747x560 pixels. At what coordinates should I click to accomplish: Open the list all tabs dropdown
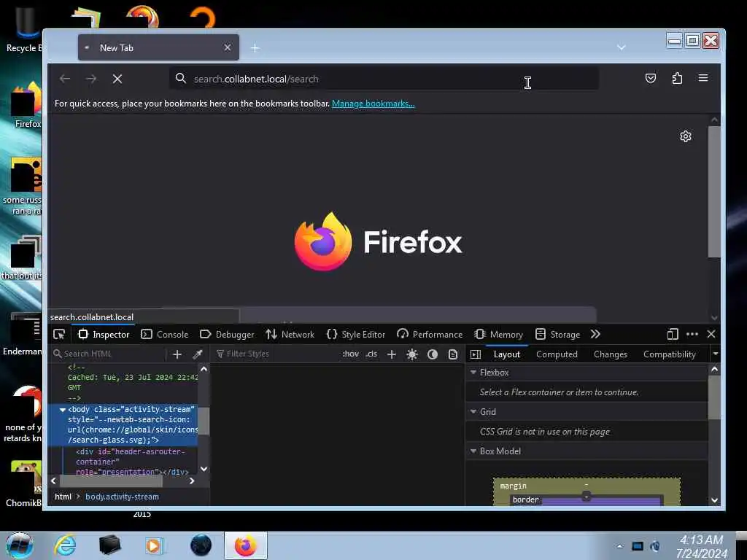[x=622, y=47]
